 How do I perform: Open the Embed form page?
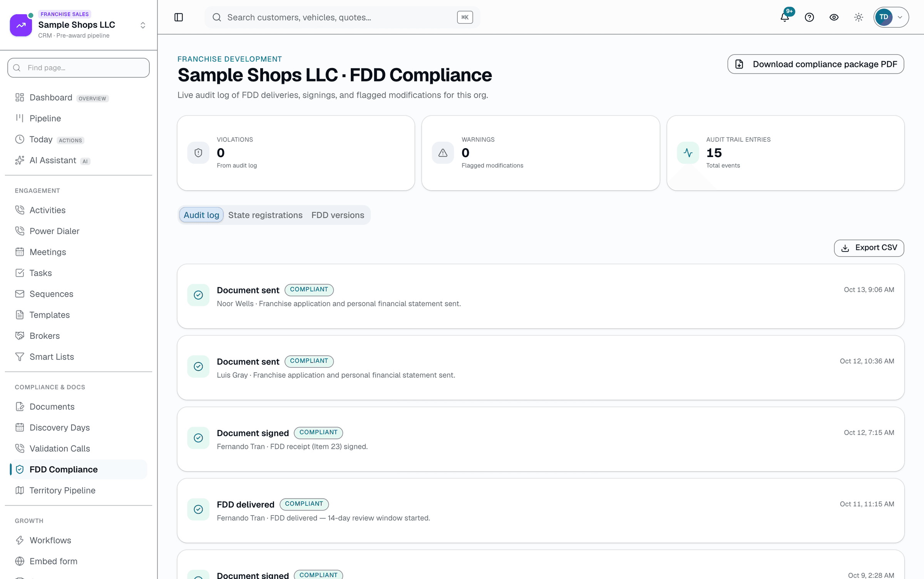(79, 561)
